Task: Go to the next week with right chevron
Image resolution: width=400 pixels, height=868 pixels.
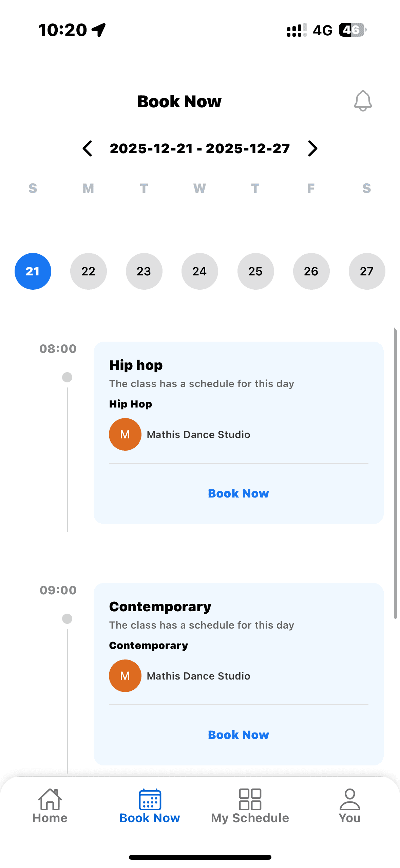Action: point(312,148)
